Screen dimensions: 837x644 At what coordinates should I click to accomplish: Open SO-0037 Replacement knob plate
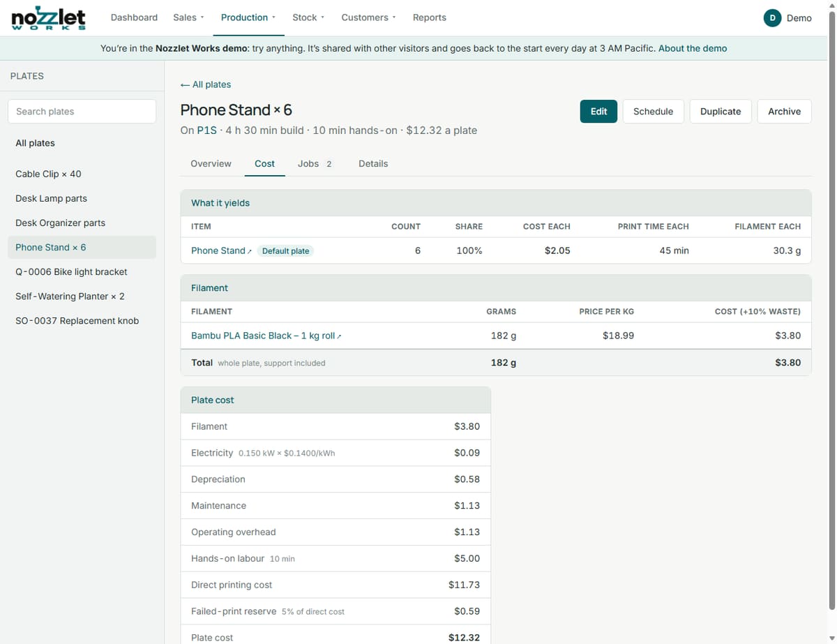click(x=82, y=320)
